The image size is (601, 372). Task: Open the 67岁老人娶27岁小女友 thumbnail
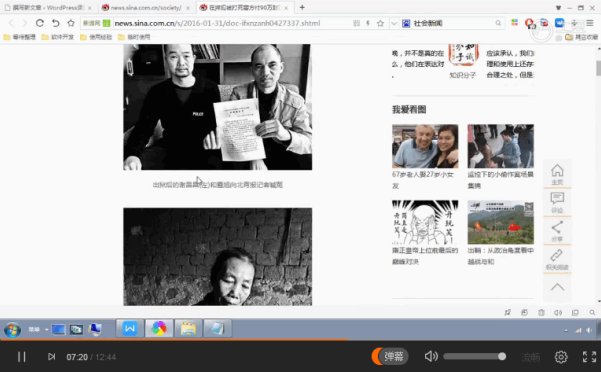coord(425,146)
